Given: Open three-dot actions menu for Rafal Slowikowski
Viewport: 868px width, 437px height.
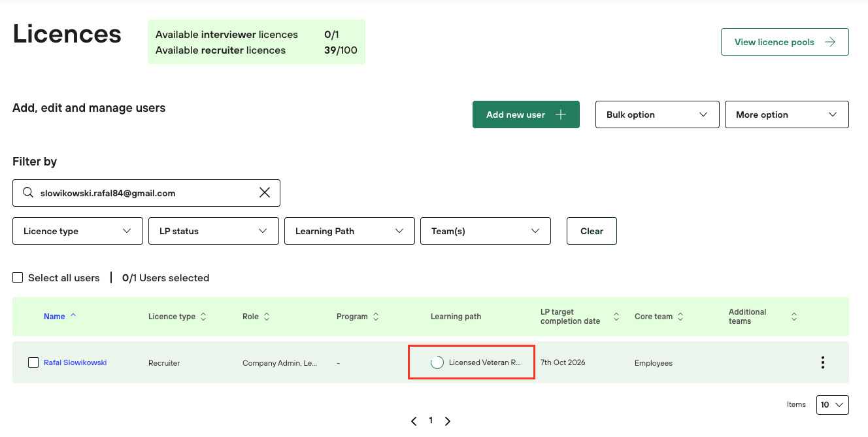Looking at the screenshot, I should pyautogui.click(x=822, y=362).
